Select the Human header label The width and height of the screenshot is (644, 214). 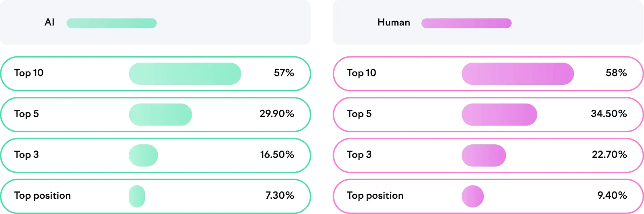[394, 23]
